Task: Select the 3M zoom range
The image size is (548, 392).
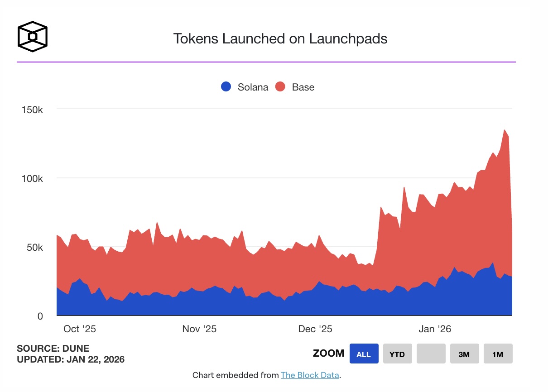Action: click(464, 354)
